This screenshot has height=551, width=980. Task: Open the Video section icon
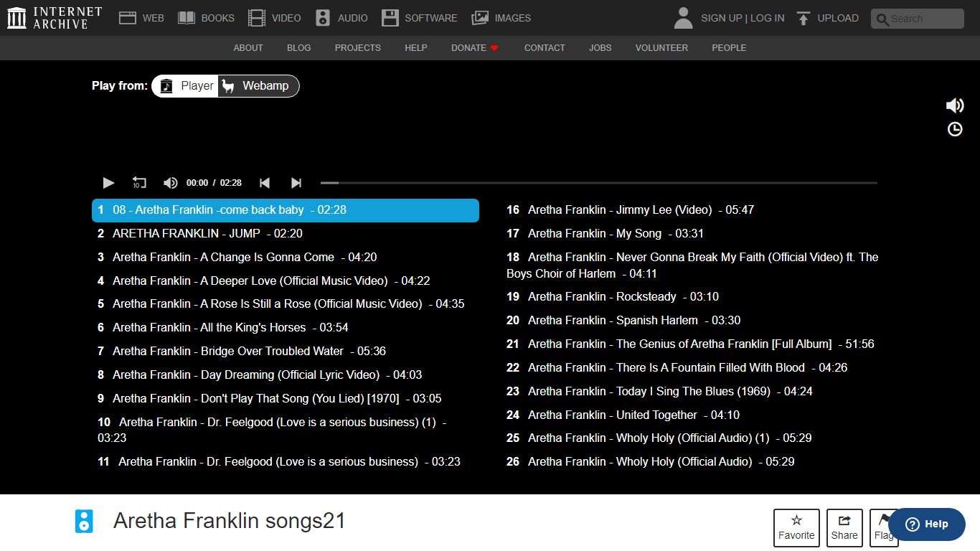pos(256,18)
